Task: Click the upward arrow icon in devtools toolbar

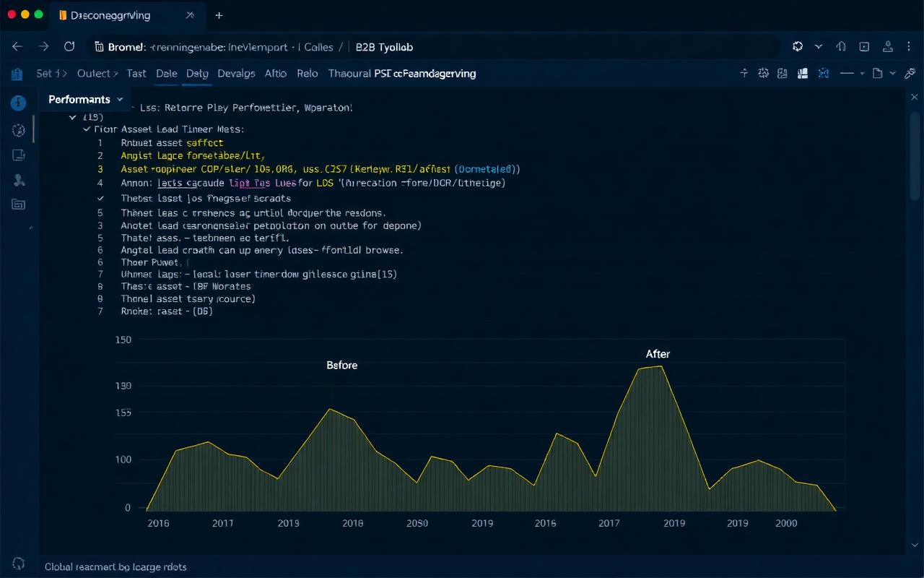Action: coord(744,73)
